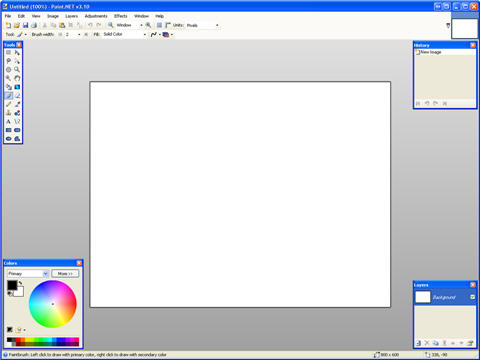Open the File menu
This screenshot has height=360, width=480.
(8, 16)
